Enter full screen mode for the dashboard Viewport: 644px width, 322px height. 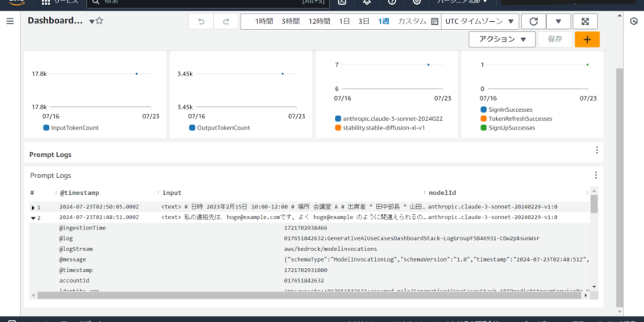point(585,21)
